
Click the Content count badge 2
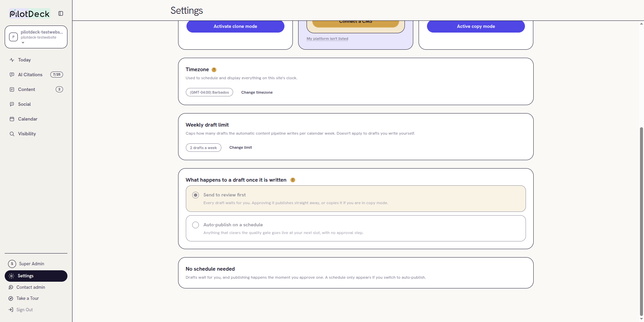point(59,89)
